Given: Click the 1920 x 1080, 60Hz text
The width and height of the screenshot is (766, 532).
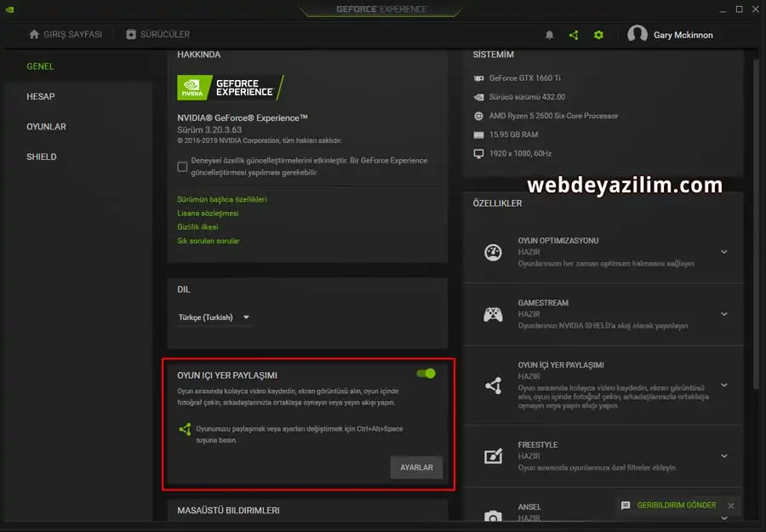Looking at the screenshot, I should tap(520, 154).
